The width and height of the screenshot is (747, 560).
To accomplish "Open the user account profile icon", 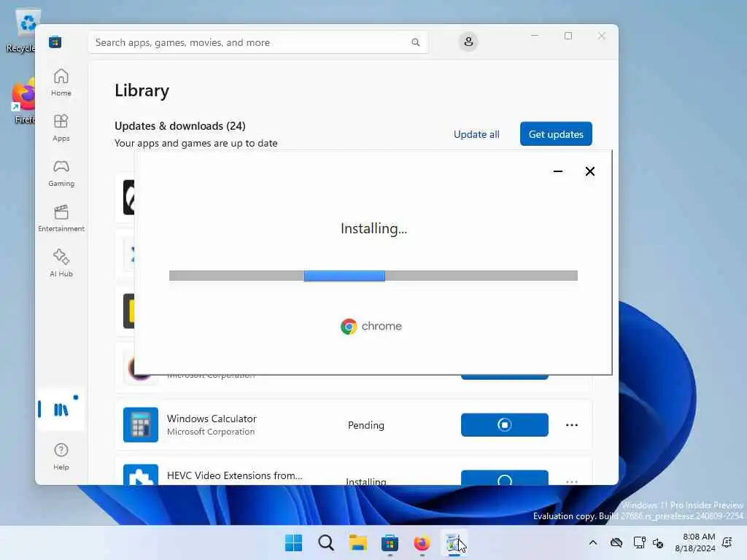I will 468,42.
